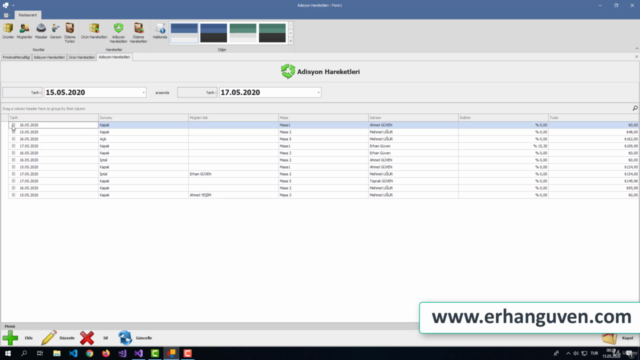Expand details of the % 15,30 discount row
The height and width of the screenshot is (360, 640).
[13, 146]
